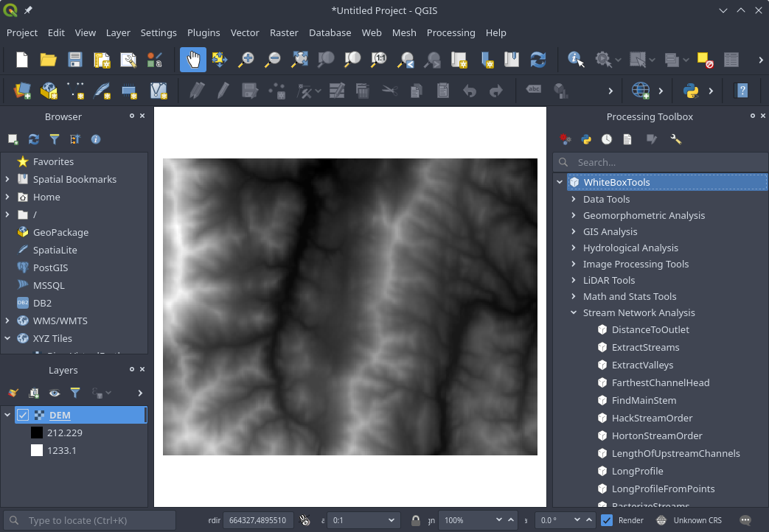
Task: Select the Pan Map hand tool
Action: click(193, 60)
